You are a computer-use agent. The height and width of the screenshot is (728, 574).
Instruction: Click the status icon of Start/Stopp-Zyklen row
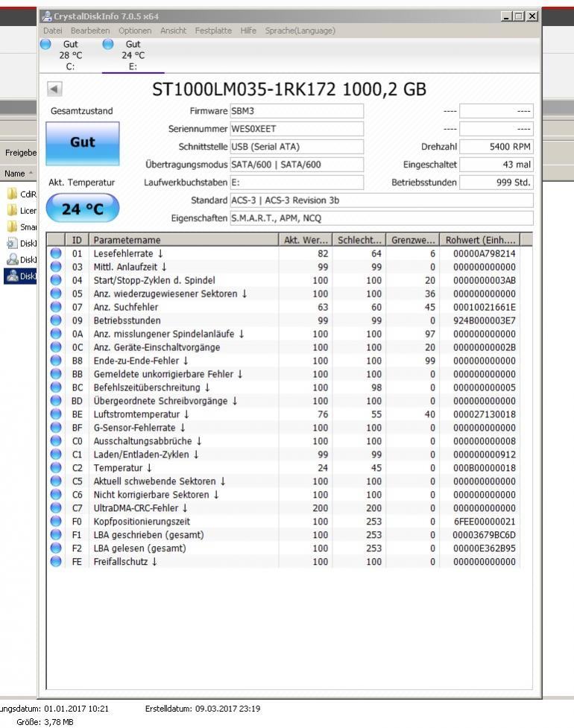click(56, 280)
